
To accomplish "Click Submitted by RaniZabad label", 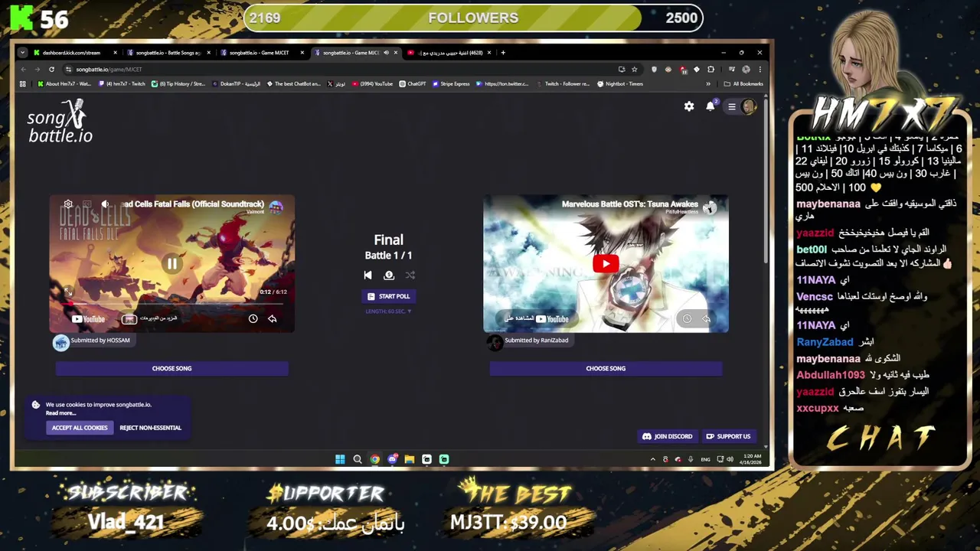I will pos(536,341).
